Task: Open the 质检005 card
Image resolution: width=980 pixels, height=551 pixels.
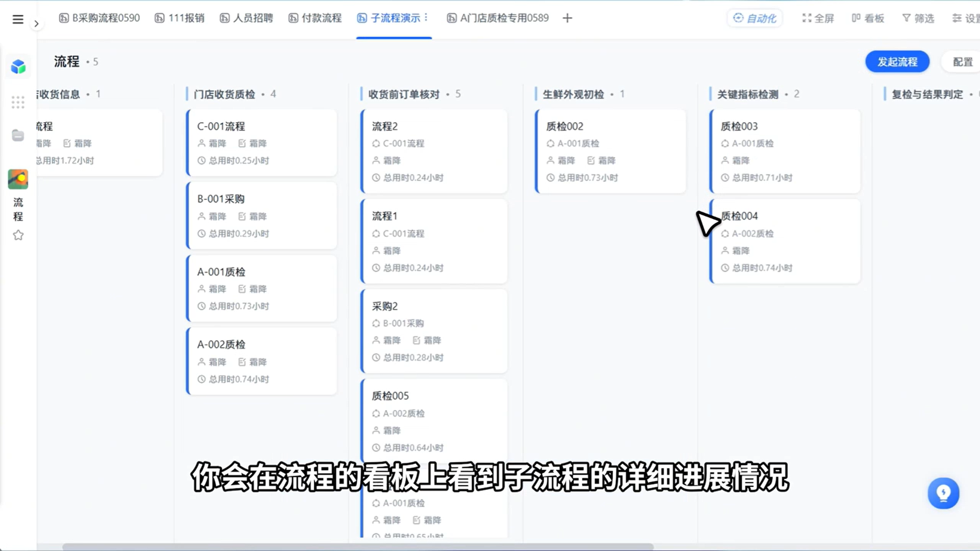Action: (x=434, y=420)
